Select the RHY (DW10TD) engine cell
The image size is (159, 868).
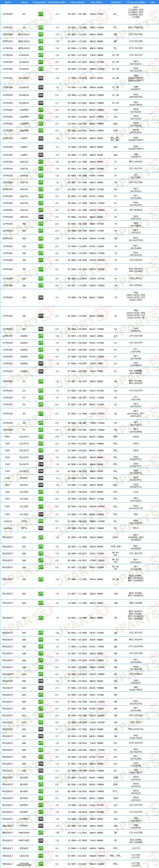pos(136,218)
